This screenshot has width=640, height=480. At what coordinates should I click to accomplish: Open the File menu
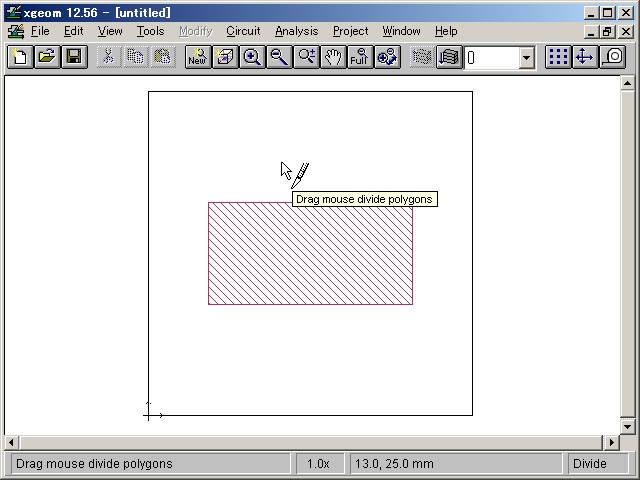(x=40, y=31)
